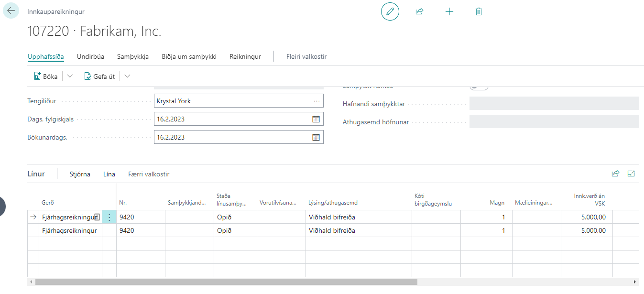The width and height of the screenshot is (644, 294).
Task: Share the Línur section via icon
Action: pos(615,174)
